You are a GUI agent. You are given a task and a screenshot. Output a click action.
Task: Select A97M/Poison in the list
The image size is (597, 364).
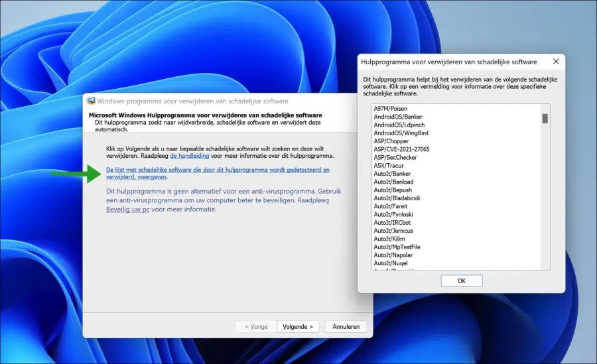[x=390, y=109]
